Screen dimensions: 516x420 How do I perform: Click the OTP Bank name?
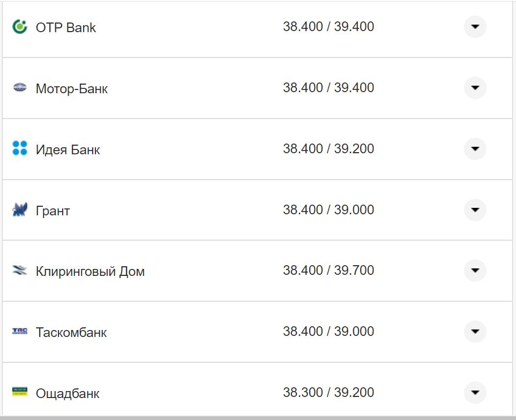pos(66,27)
